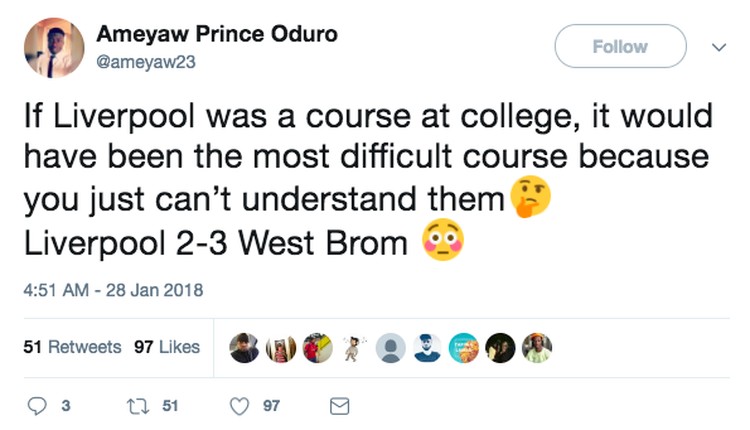Viewport: 750px width, 430px height.
Task: Click the envelope direct message icon
Action: tap(339, 406)
